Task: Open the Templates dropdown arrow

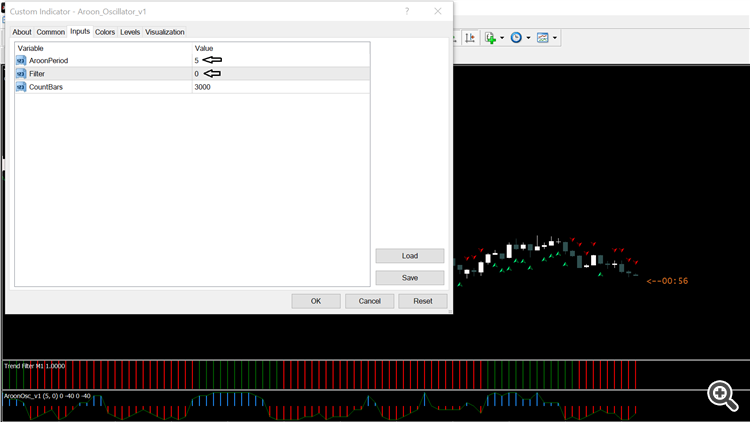Action: coord(555,38)
